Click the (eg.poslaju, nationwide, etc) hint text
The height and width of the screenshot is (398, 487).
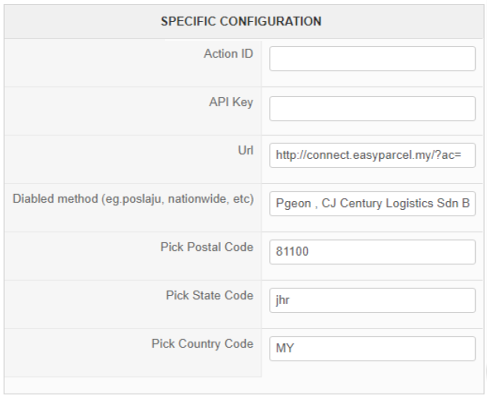[178, 199]
